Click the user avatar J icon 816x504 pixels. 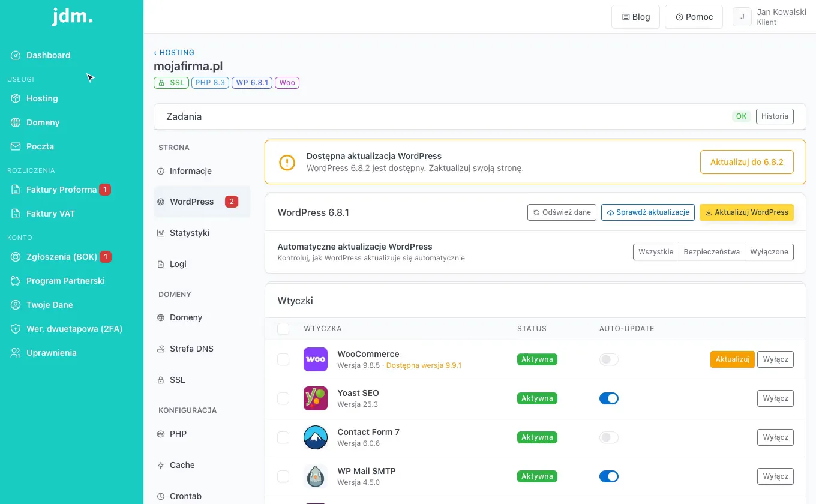pyautogui.click(x=742, y=17)
